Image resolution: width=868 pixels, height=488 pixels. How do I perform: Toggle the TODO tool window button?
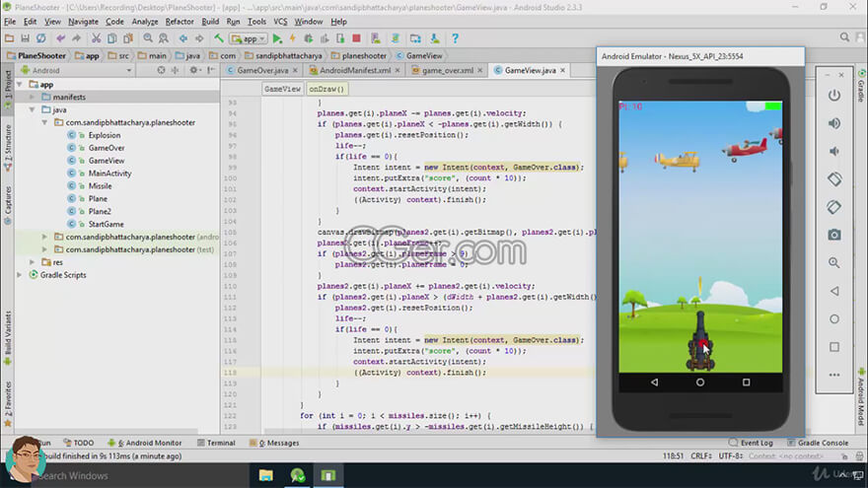coord(79,443)
